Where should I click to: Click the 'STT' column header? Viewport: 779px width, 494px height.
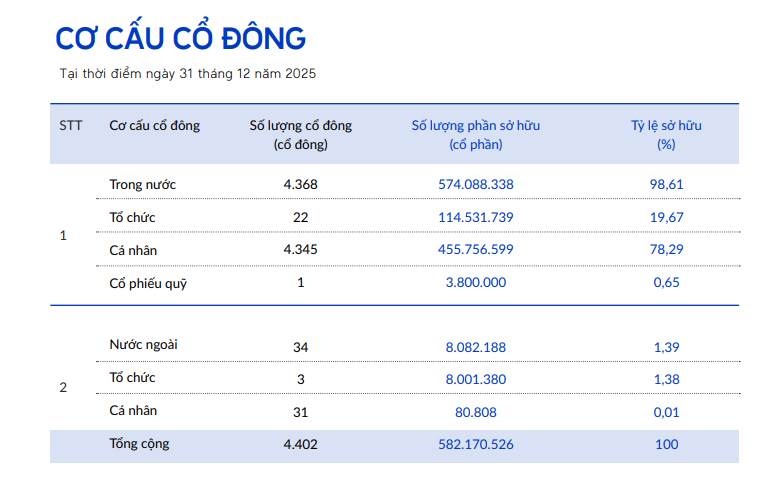[x=71, y=125]
